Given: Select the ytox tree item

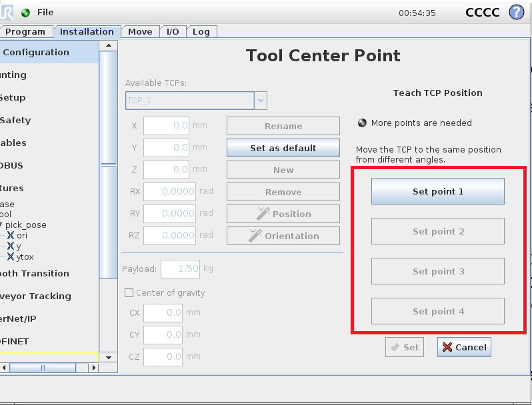Looking at the screenshot, I should click(25, 257).
